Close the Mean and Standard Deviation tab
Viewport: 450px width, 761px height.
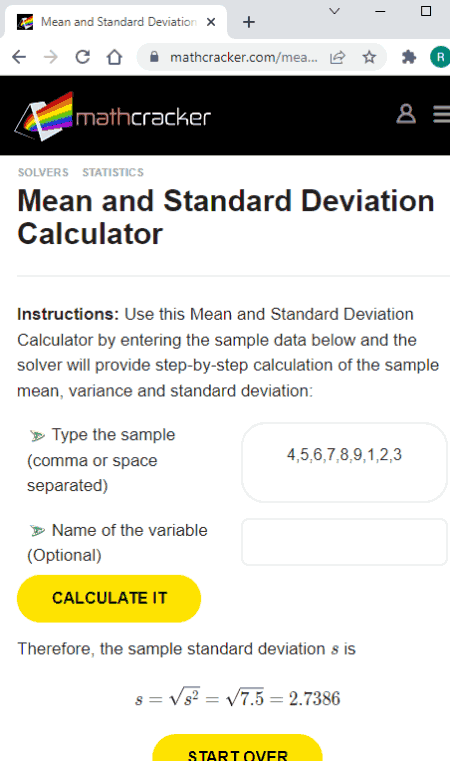211,22
